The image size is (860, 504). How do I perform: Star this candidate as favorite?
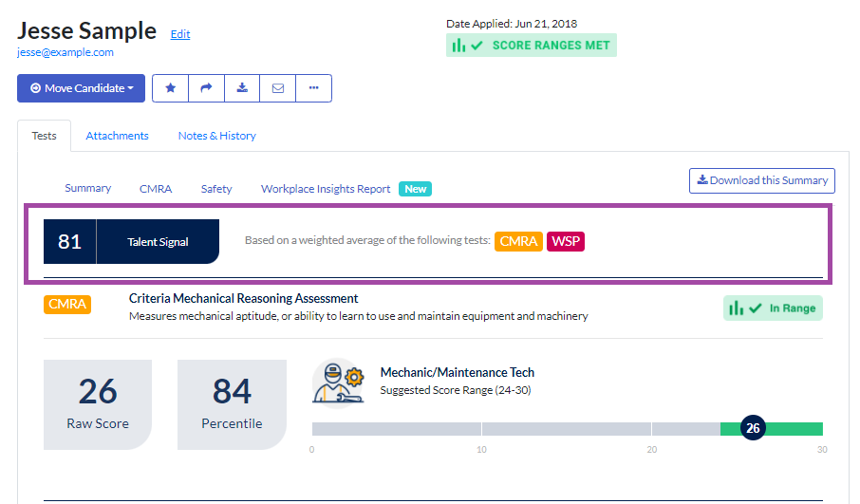click(x=170, y=88)
